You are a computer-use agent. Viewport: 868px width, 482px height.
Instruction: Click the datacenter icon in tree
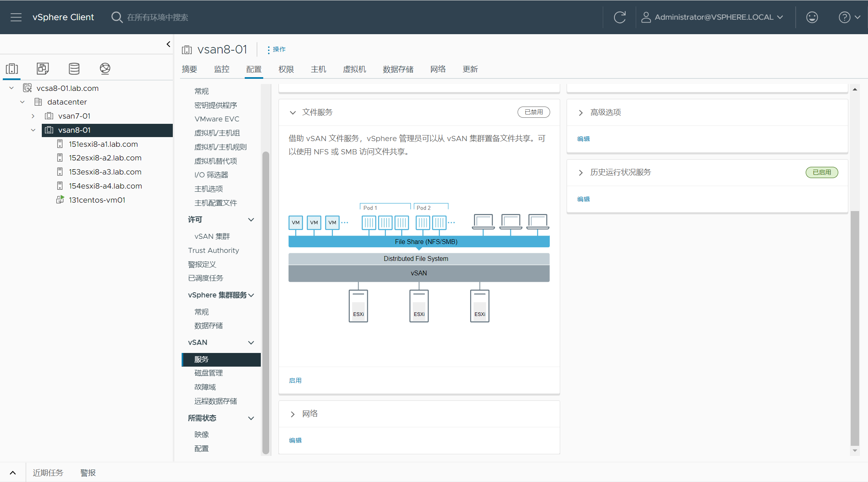click(x=38, y=102)
